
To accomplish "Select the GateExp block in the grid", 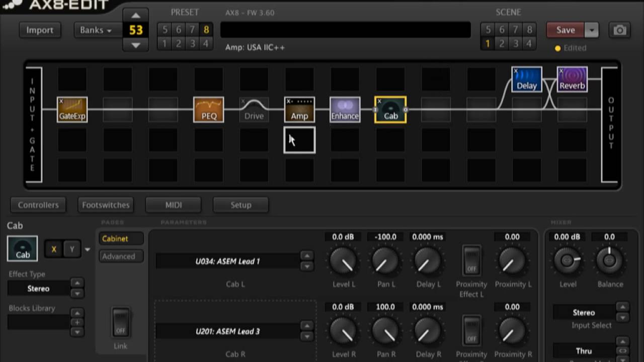I will pos(72,110).
